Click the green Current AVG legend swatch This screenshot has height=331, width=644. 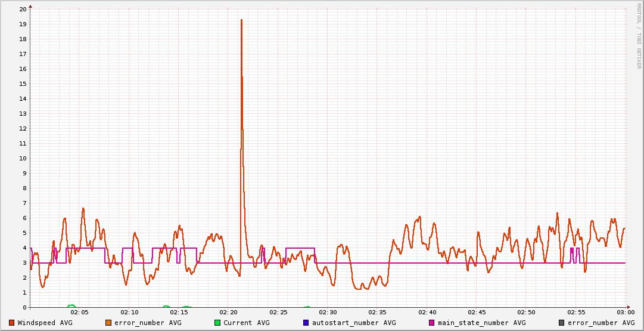217,323
